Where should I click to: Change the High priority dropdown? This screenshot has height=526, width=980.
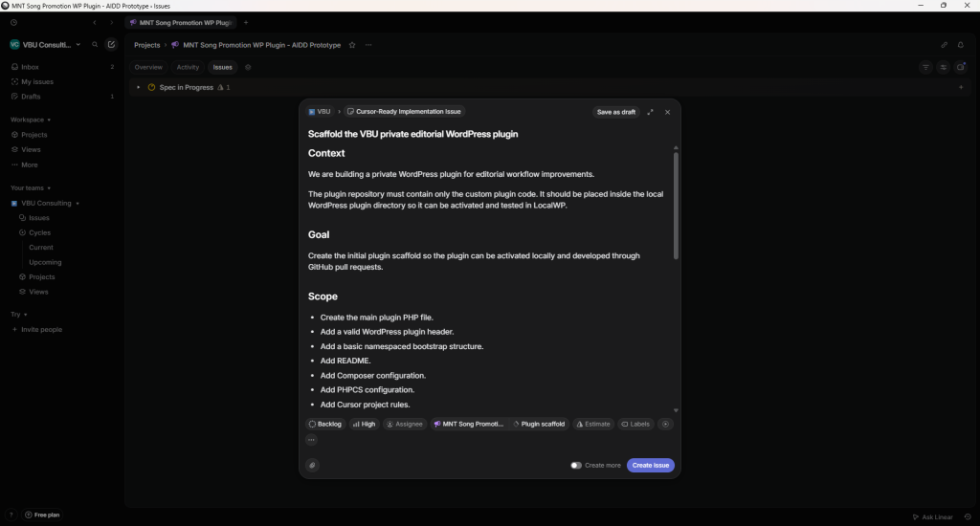[365, 425]
